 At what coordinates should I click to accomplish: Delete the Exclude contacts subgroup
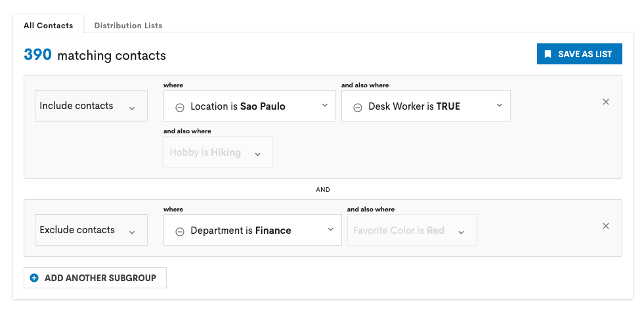click(x=606, y=226)
